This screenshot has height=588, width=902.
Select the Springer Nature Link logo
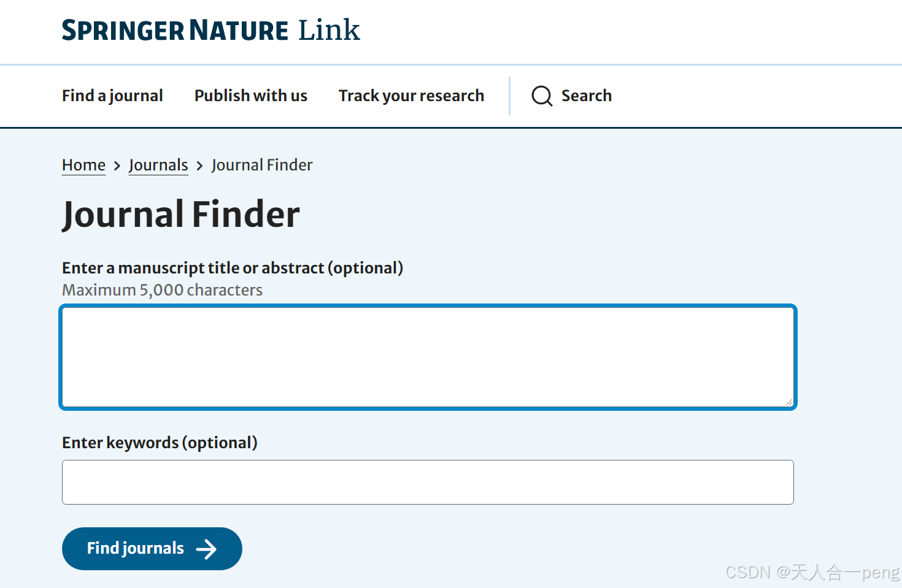click(x=210, y=29)
